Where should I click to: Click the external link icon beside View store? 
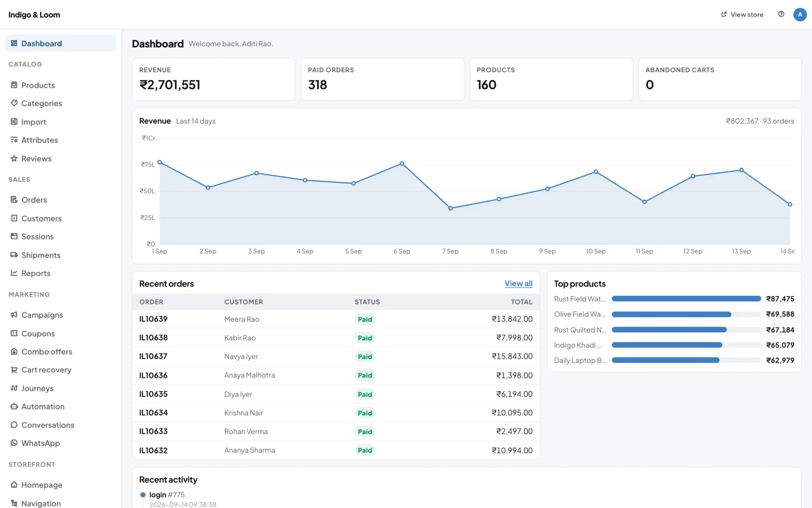coord(724,14)
